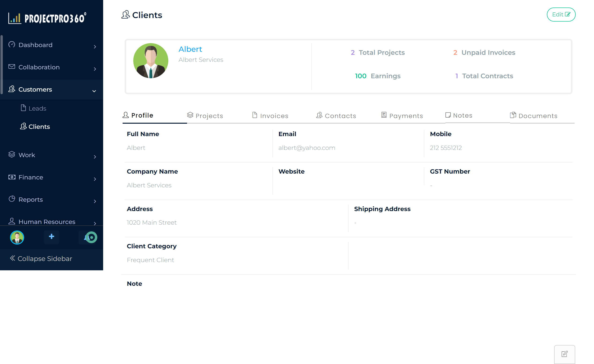Click the Finance money icon

11,177
